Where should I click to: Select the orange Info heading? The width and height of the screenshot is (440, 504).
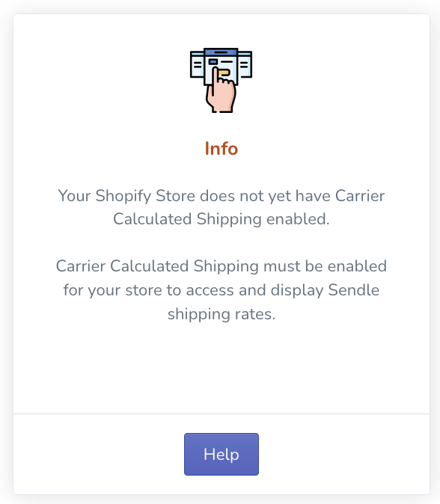click(x=221, y=149)
